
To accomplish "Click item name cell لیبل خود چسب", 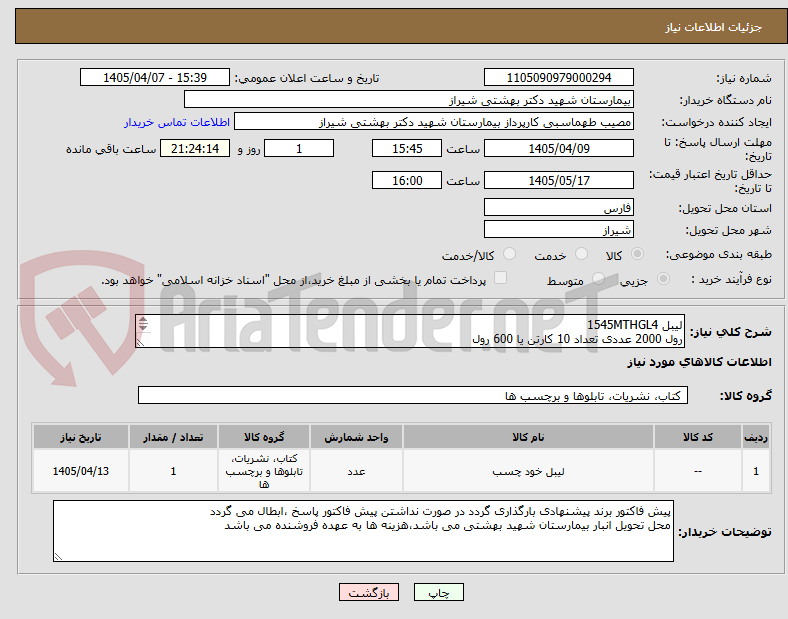I will [528, 471].
